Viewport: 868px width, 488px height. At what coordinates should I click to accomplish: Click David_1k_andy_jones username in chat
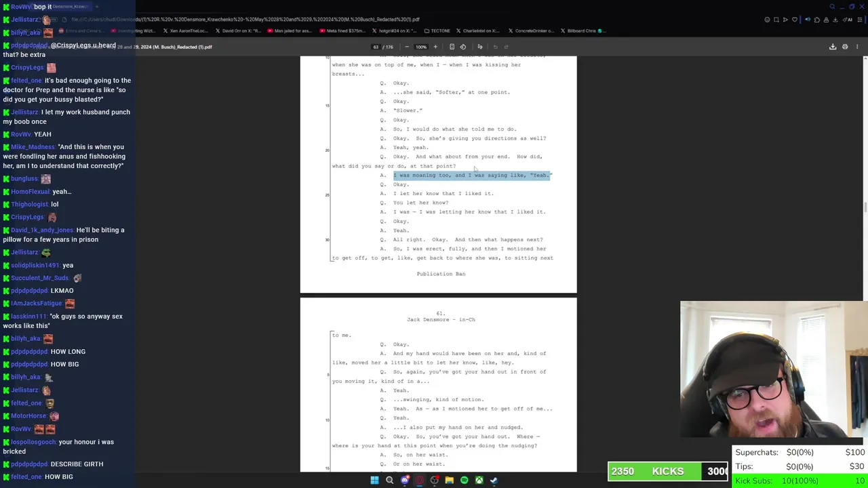42,230
